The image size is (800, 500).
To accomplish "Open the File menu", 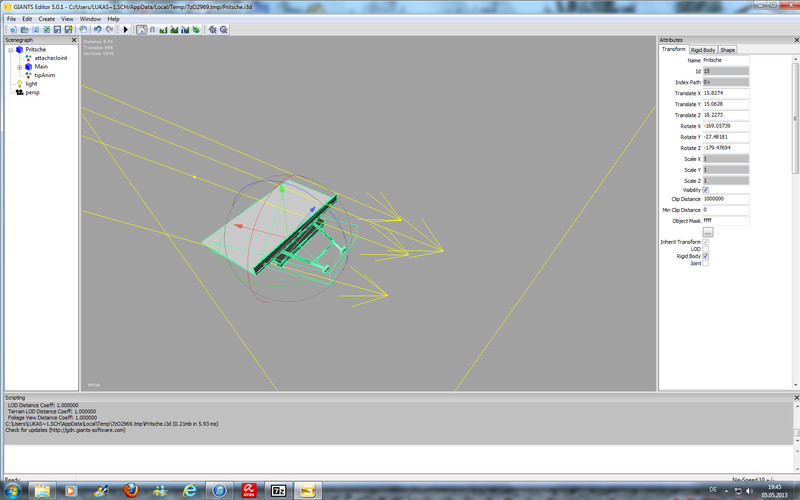I will (x=11, y=19).
